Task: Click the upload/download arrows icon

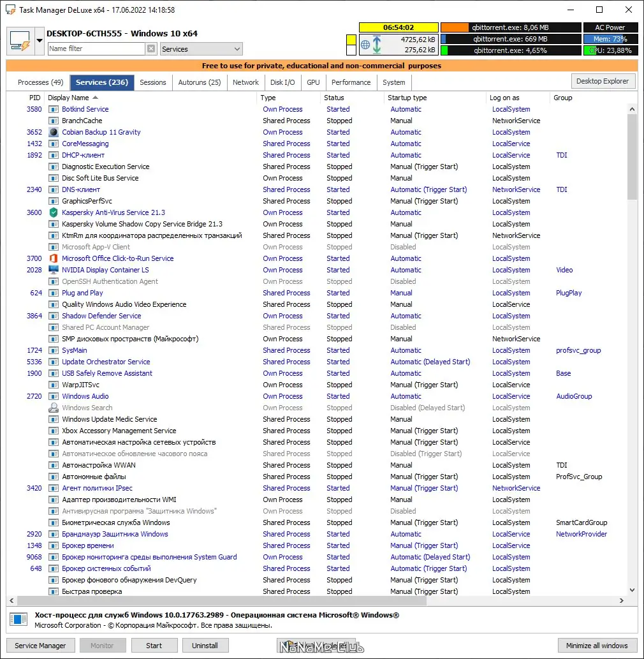Action: [x=376, y=45]
